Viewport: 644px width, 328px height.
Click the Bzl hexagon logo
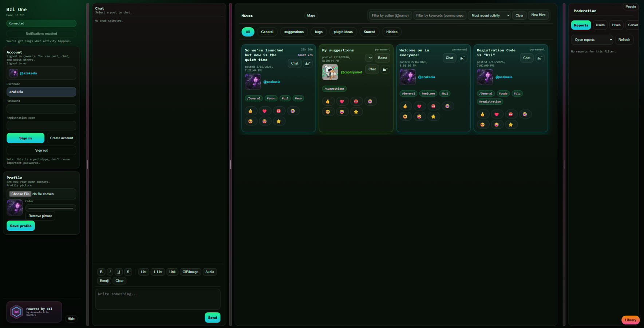click(x=16, y=312)
